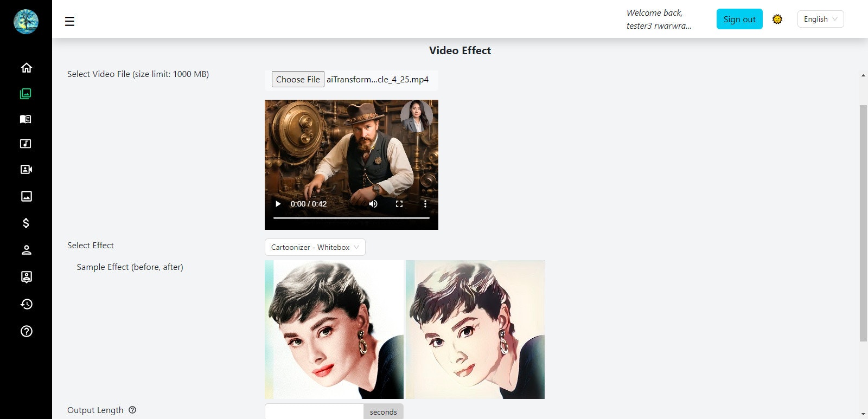Click the selected filename aiTransform...cle_4_25.mp4
Screen dimensions: 868x419
click(x=378, y=79)
